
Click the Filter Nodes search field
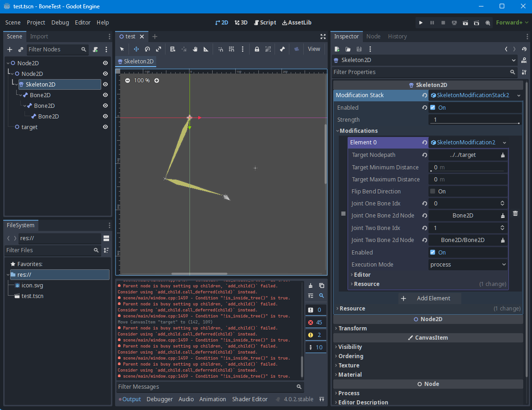tap(58, 50)
